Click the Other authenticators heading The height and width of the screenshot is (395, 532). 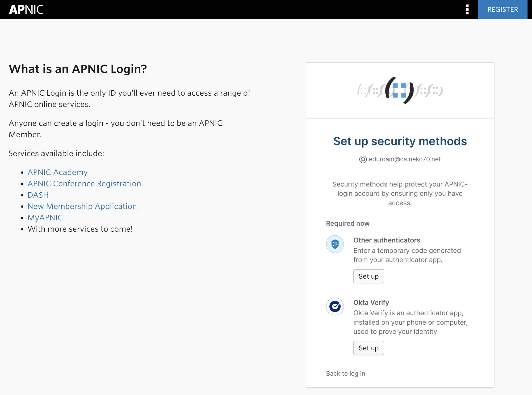(x=386, y=240)
